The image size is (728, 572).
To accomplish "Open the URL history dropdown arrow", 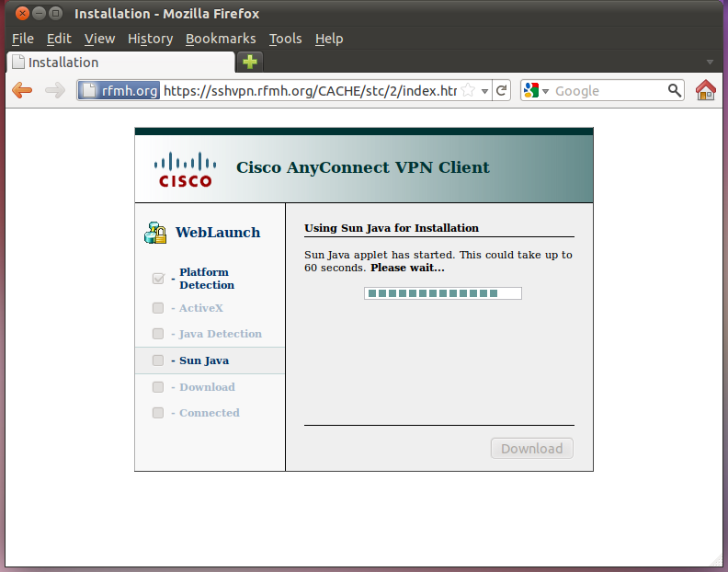I will [484, 91].
